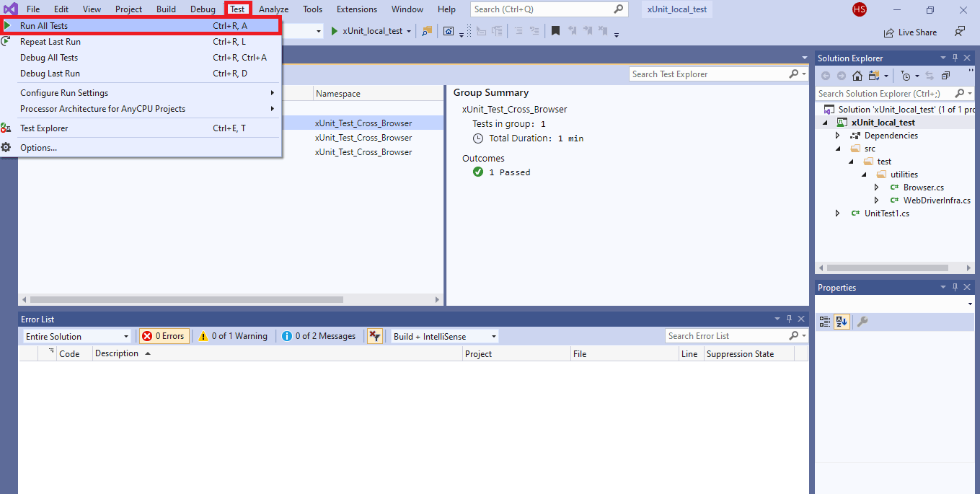Click '1 Passed' outcome text
This screenshot has width=980, height=494.
[x=509, y=172]
